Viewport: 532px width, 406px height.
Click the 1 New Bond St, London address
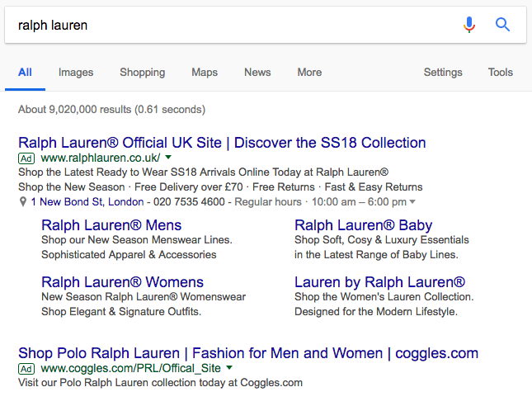point(87,202)
